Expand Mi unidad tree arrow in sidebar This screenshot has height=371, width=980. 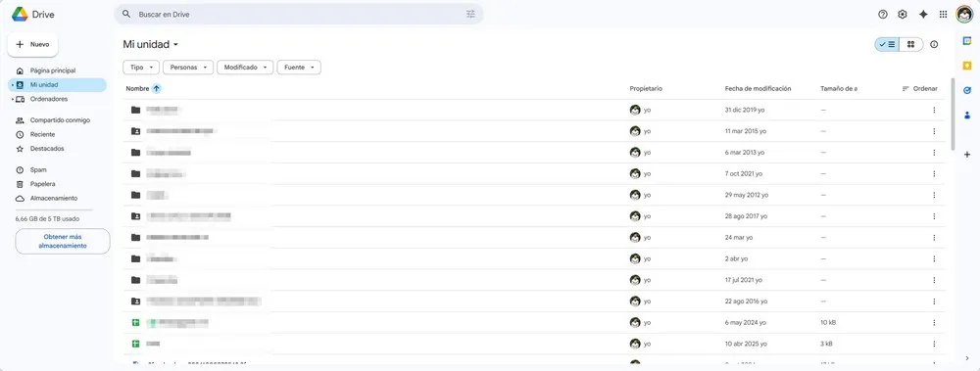click(13, 85)
